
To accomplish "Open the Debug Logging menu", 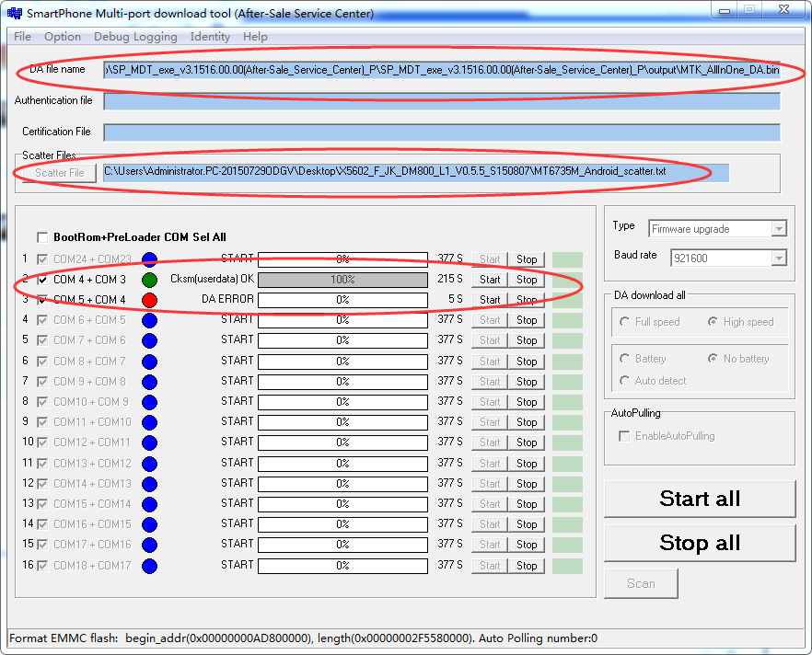I will [x=135, y=37].
